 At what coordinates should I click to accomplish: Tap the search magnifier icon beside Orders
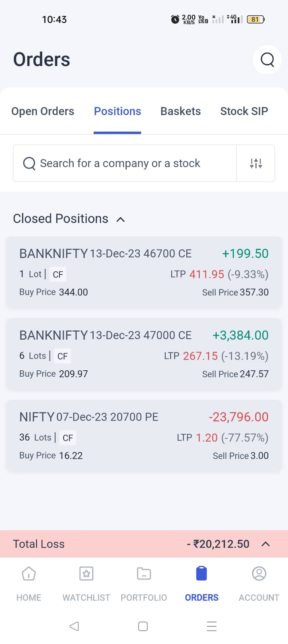267,60
